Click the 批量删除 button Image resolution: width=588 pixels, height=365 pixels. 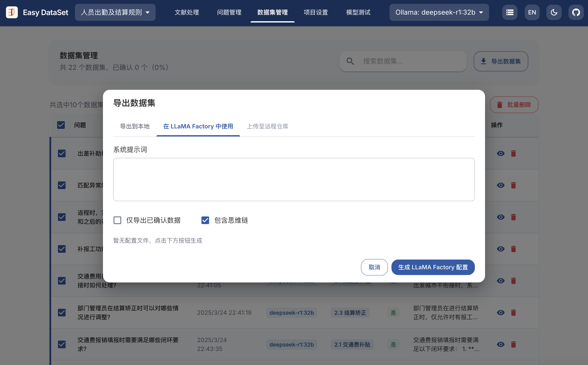tap(514, 105)
